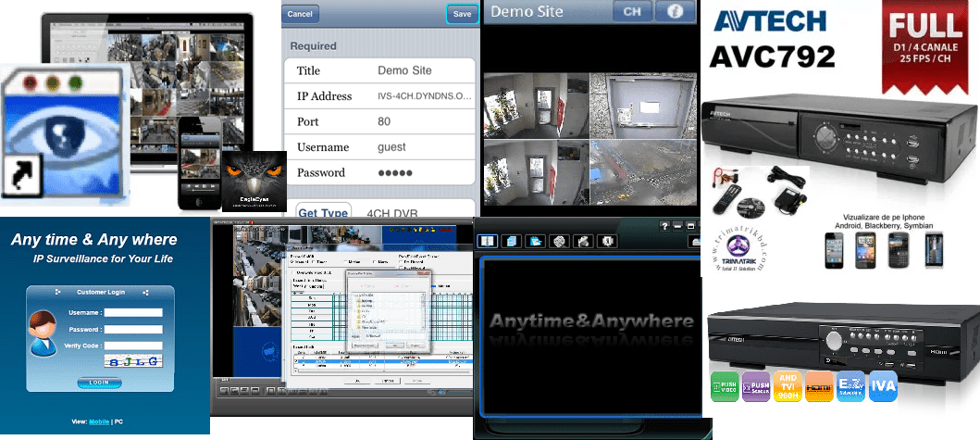Viewport: 980px width, 440px height.
Task: Click the AVTECH brand logo at top
Action: click(x=769, y=20)
